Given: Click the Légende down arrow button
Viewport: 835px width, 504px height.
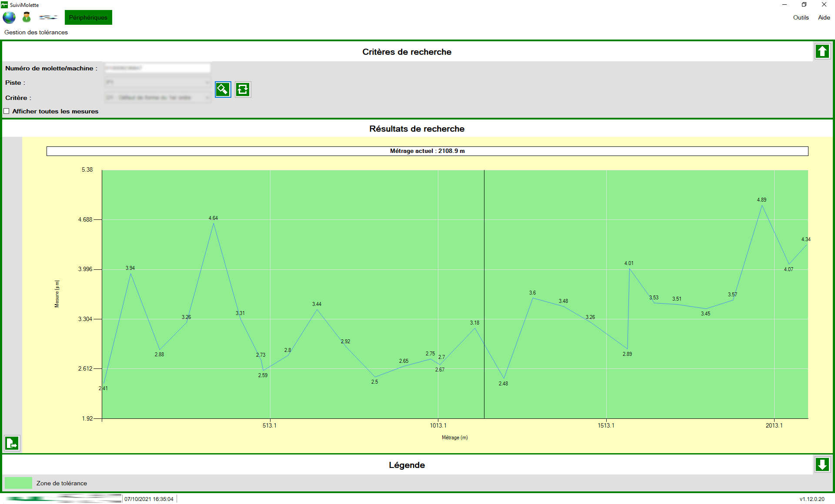Looking at the screenshot, I should (x=822, y=464).
